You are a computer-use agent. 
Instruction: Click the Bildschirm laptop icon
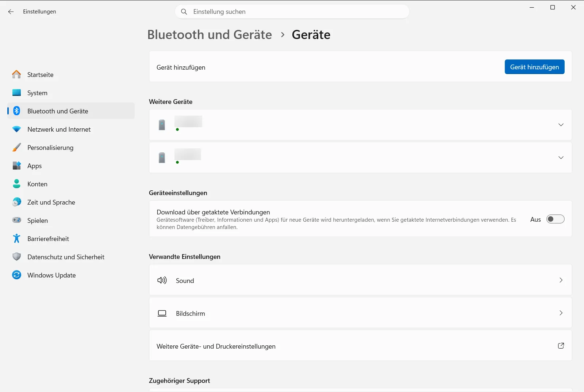click(162, 313)
